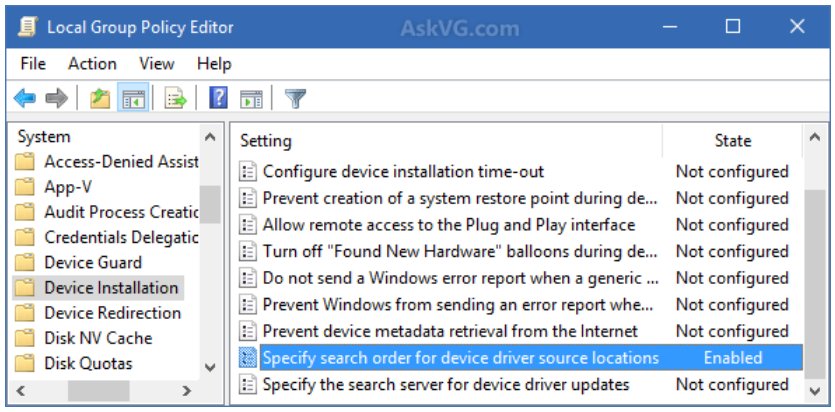
Task: Toggle the Show/Hide Console Tree icon
Action: tap(131, 98)
